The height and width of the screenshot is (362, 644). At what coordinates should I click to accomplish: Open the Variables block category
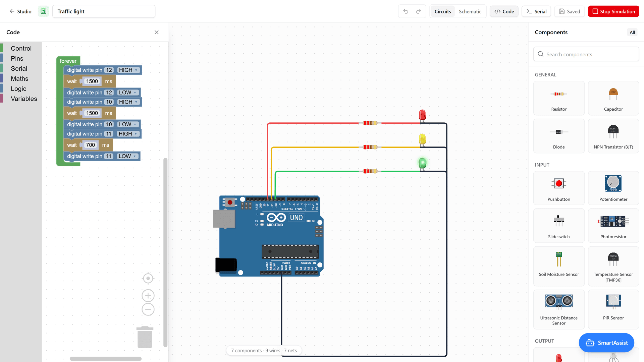coord(21,99)
